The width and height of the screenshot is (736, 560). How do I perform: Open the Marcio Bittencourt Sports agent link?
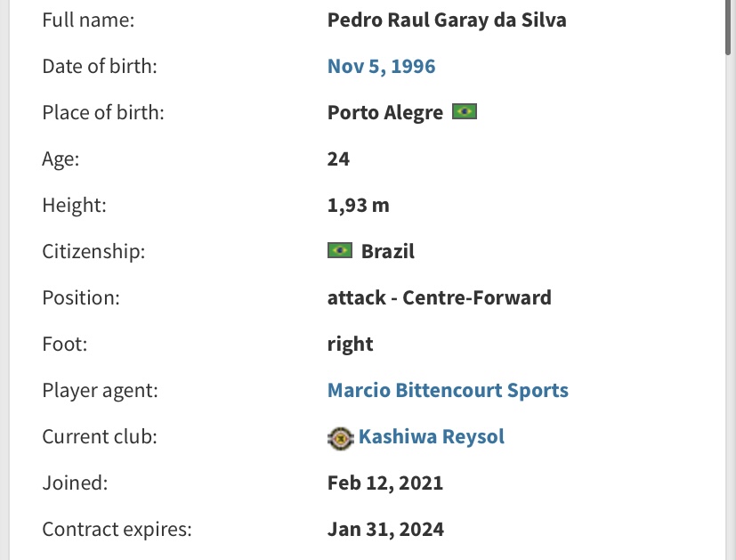coord(448,390)
